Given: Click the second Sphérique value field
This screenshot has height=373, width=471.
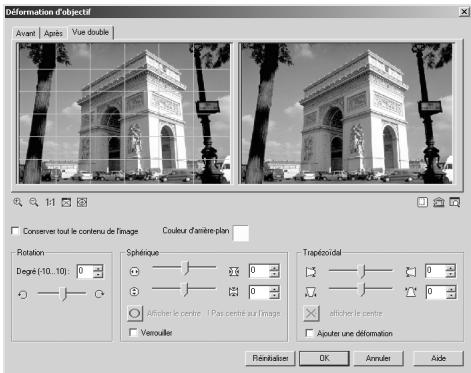Looking at the screenshot, I should tap(259, 292).
